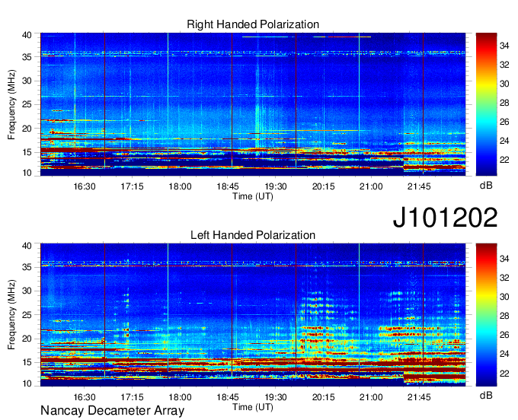Click the 22 value on the top colorbar
This screenshot has width=518, height=420.
(504, 160)
